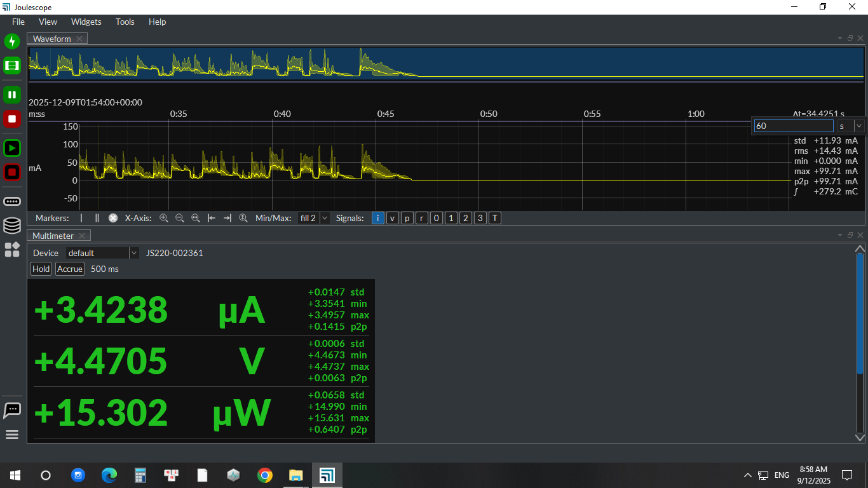
Task: Open the Widgets menu
Action: pyautogui.click(x=86, y=22)
